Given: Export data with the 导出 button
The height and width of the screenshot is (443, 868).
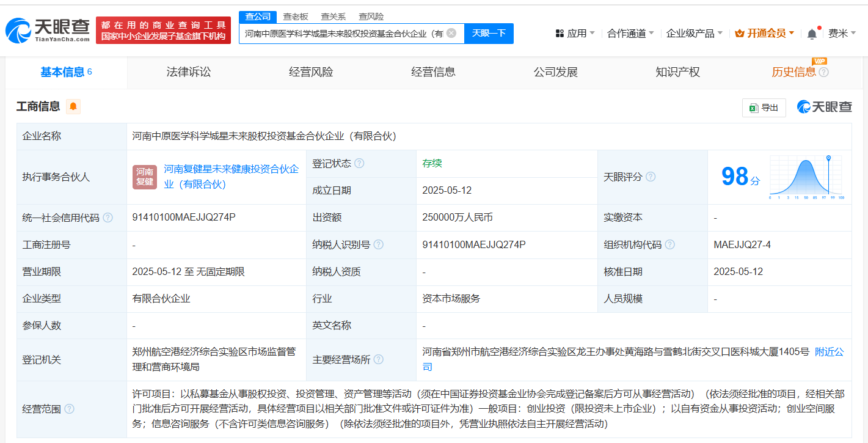Looking at the screenshot, I should (764, 108).
